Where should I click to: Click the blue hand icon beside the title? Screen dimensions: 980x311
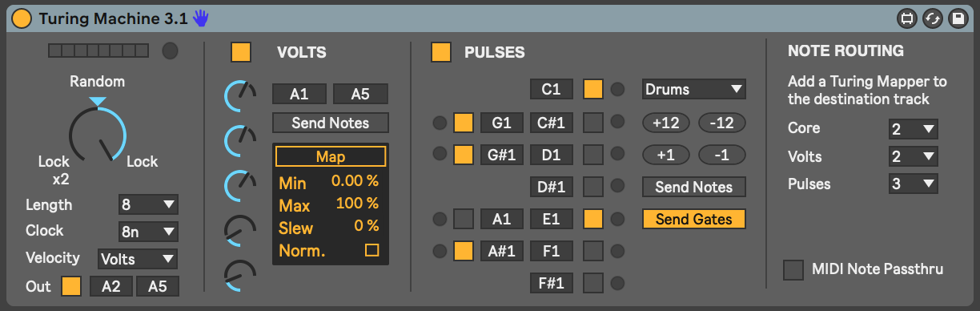200,18
